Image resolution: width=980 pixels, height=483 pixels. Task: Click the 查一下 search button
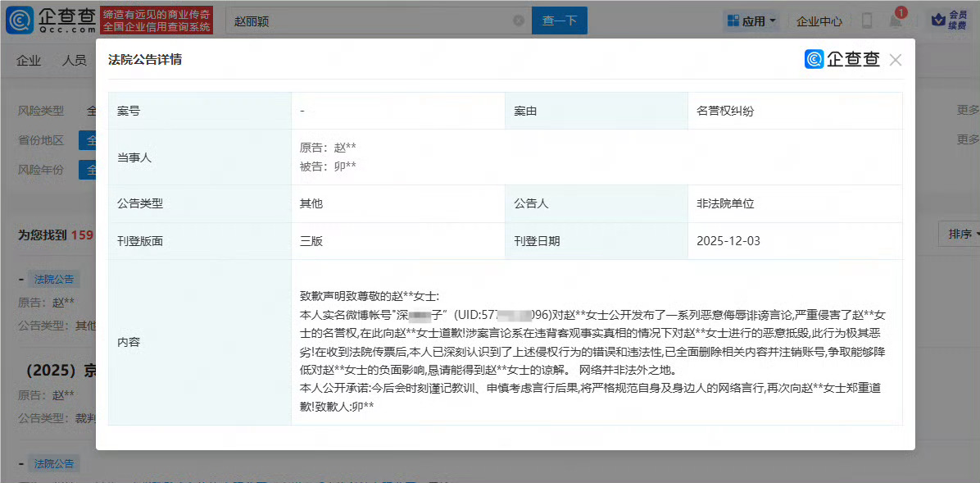560,21
